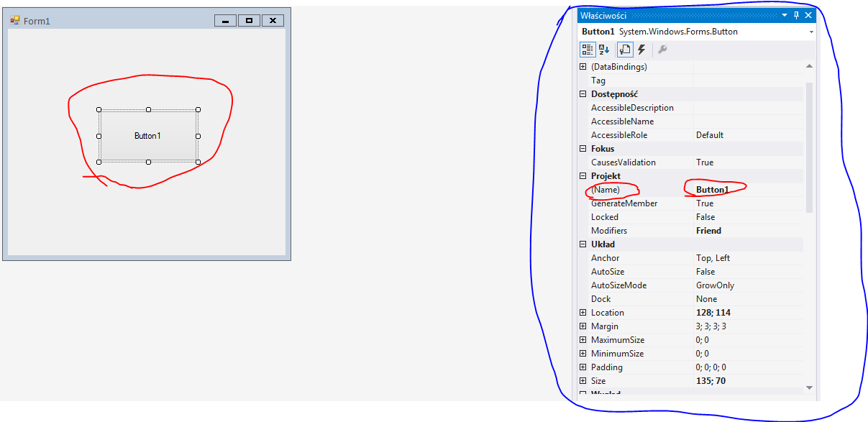Select the Modifiers property label

coord(609,231)
